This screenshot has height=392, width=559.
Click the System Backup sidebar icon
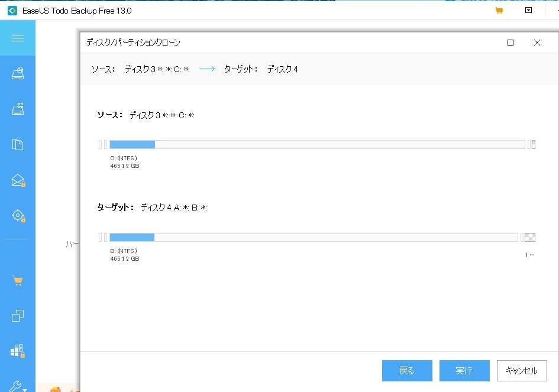tap(18, 109)
